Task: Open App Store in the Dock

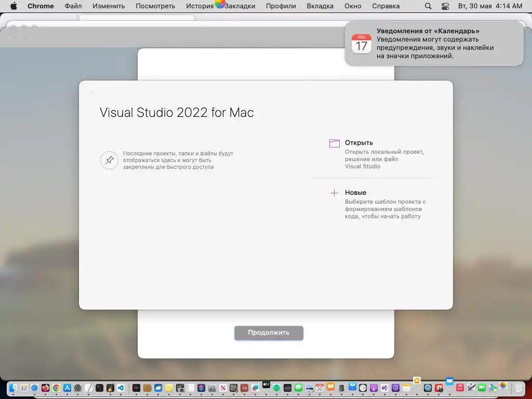Action: point(67,388)
